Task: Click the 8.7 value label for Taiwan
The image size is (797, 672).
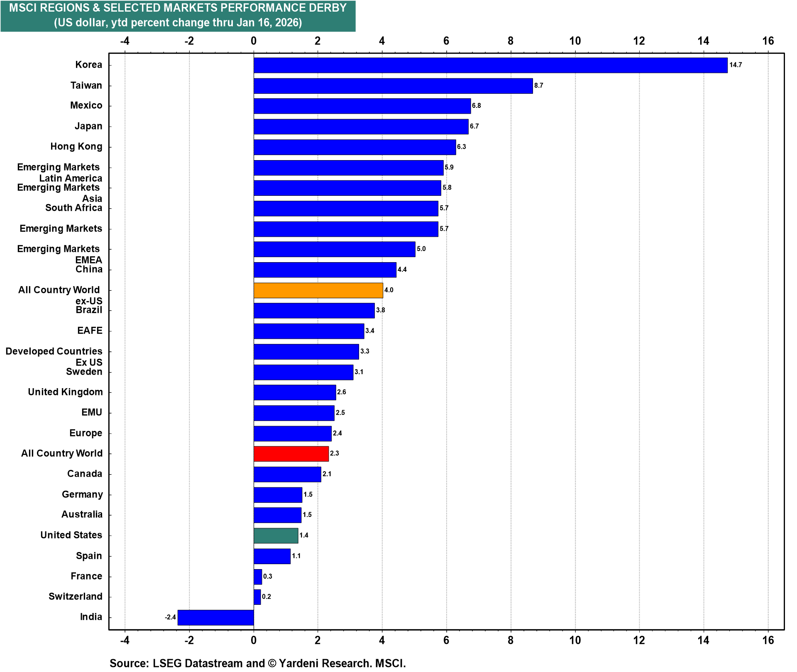Action: pyautogui.click(x=538, y=85)
